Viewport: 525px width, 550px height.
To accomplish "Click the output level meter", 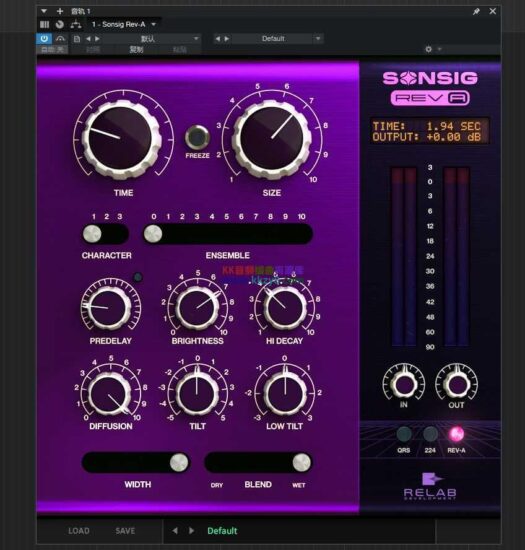I will click(456, 257).
